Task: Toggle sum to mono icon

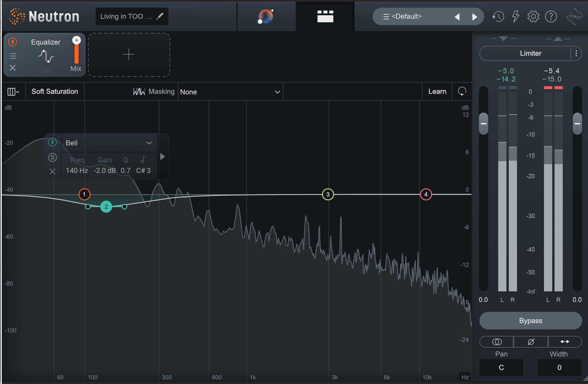Action: [497, 342]
